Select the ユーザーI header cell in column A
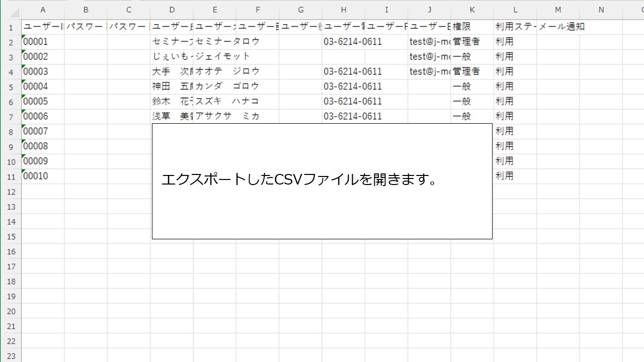 (43, 27)
